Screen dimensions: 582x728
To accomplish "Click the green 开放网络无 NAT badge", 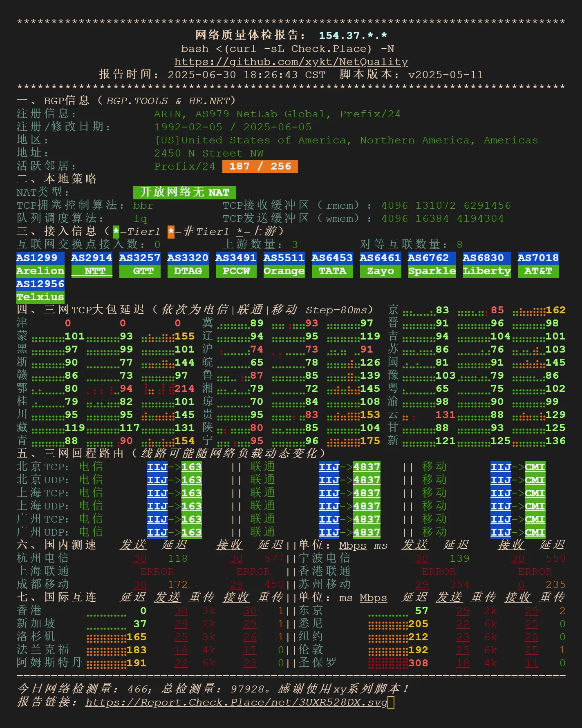I will click(x=184, y=192).
